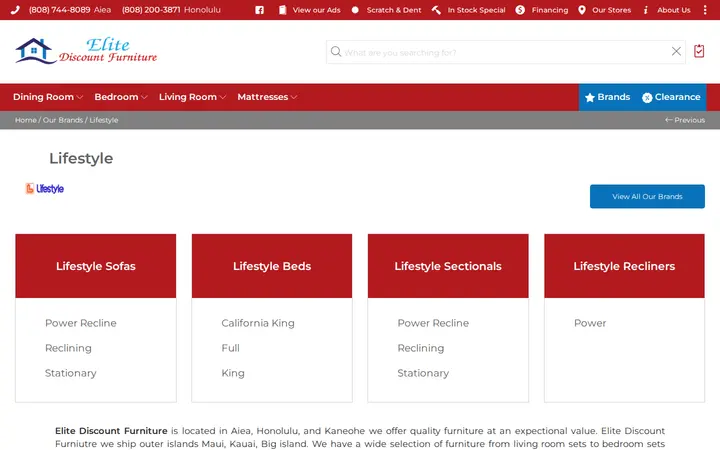Select Stationary under Lifestyle Sectionals
Viewport: 720px width, 450px height.
pyautogui.click(x=423, y=373)
